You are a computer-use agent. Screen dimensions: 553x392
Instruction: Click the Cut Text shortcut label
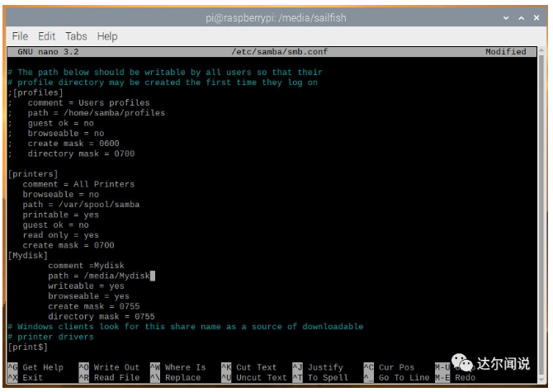click(256, 367)
